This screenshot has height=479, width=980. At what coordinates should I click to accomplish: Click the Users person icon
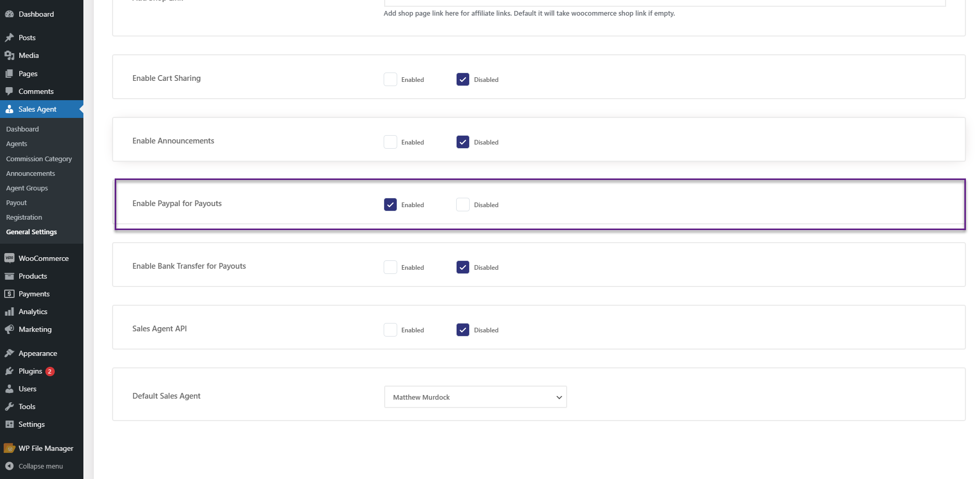9,389
